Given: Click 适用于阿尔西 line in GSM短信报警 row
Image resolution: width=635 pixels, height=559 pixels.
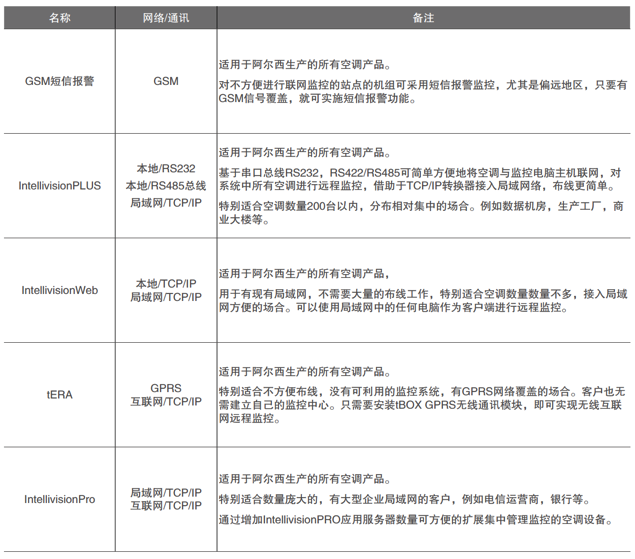Looking at the screenshot, I should point(305,65).
